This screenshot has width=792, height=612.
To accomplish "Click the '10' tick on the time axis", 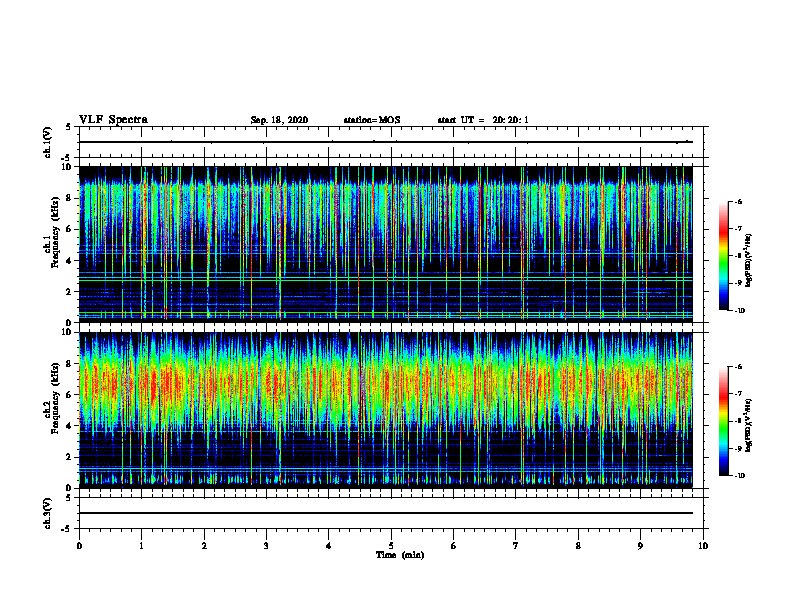I will coord(703,546).
